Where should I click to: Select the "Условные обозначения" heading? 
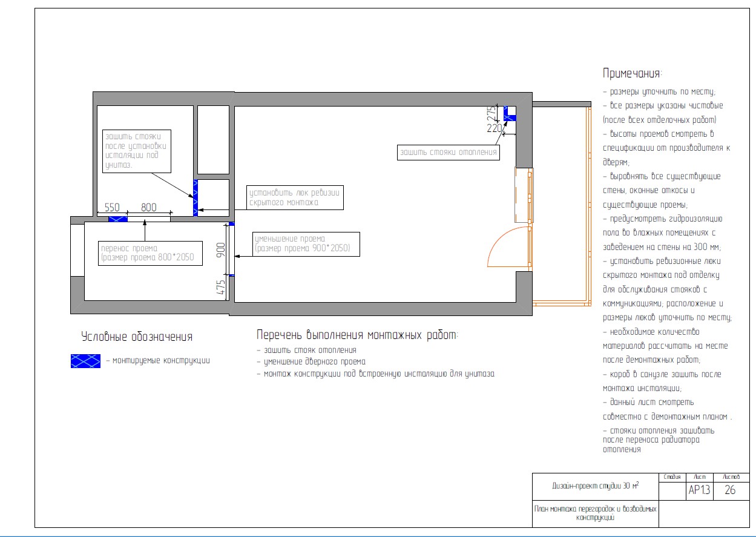click(x=137, y=337)
